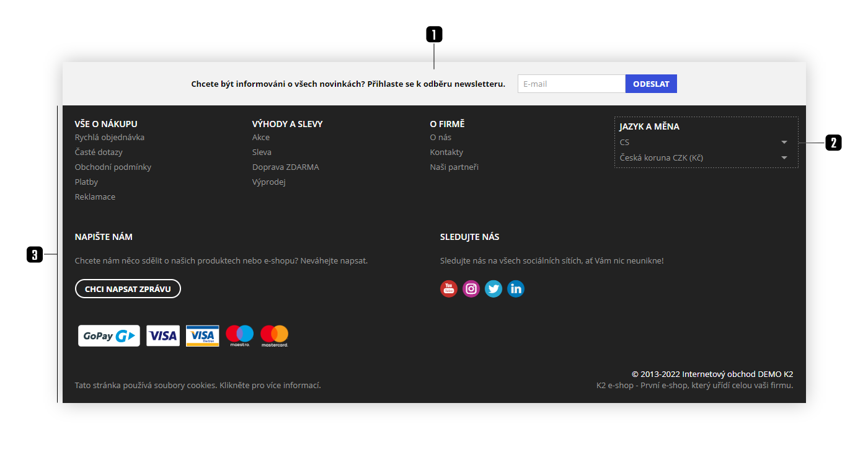Click the NAPIŠTE NÁM heading
Image resolution: width=868 pixels, height=465 pixels.
click(104, 237)
